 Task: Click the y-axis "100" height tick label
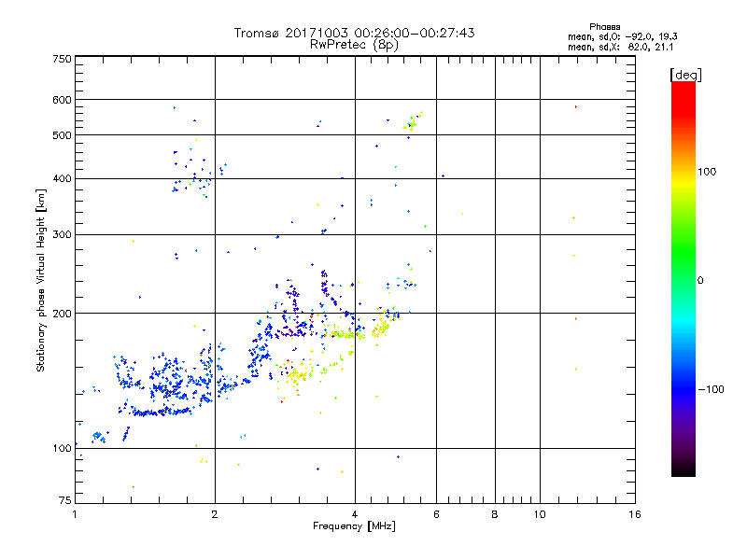click(x=62, y=449)
